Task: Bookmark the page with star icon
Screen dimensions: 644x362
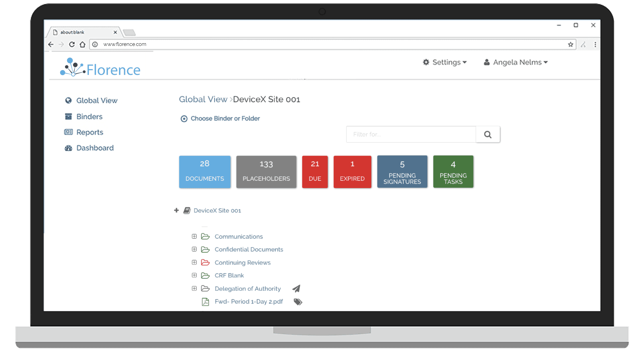Action: tap(570, 44)
